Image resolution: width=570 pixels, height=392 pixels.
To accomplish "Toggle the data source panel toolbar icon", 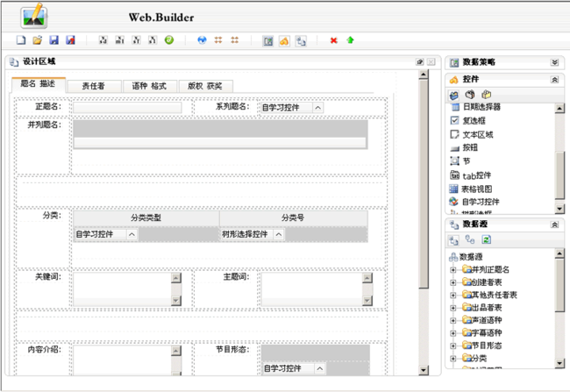I will pyautogui.click(x=301, y=40).
